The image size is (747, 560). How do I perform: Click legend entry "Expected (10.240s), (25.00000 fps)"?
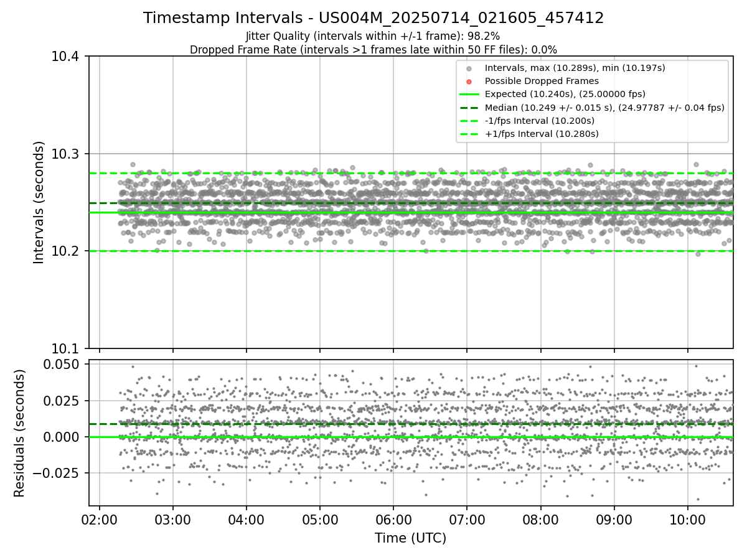click(565, 94)
